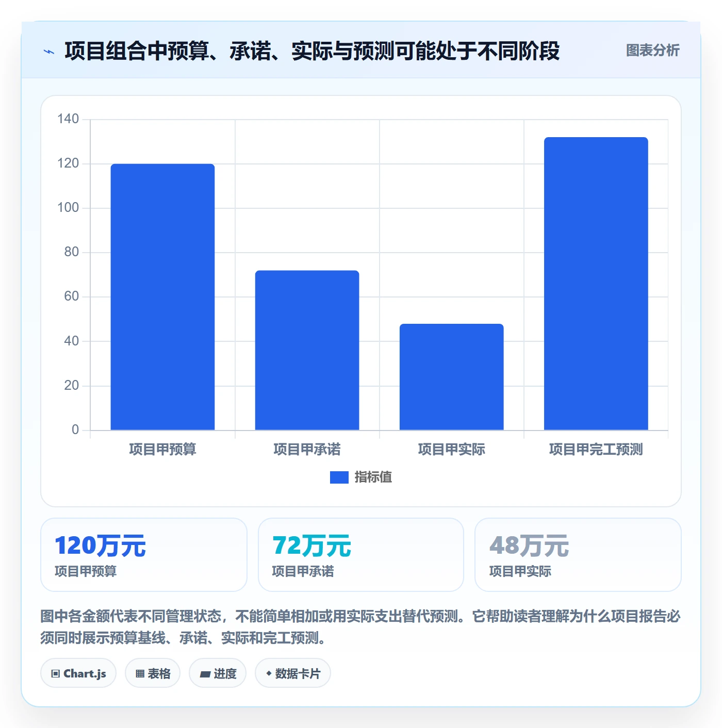This screenshot has width=722, height=728.
Task: Click the 60 y-axis value
Action: [72, 296]
